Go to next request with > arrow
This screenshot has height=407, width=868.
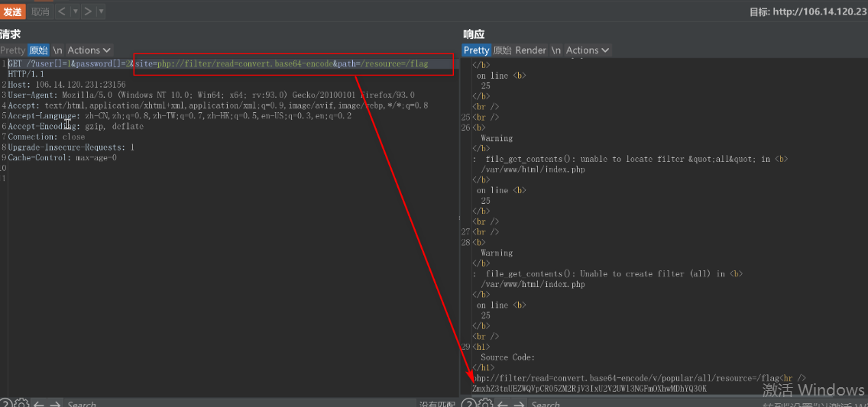pyautogui.click(x=87, y=11)
